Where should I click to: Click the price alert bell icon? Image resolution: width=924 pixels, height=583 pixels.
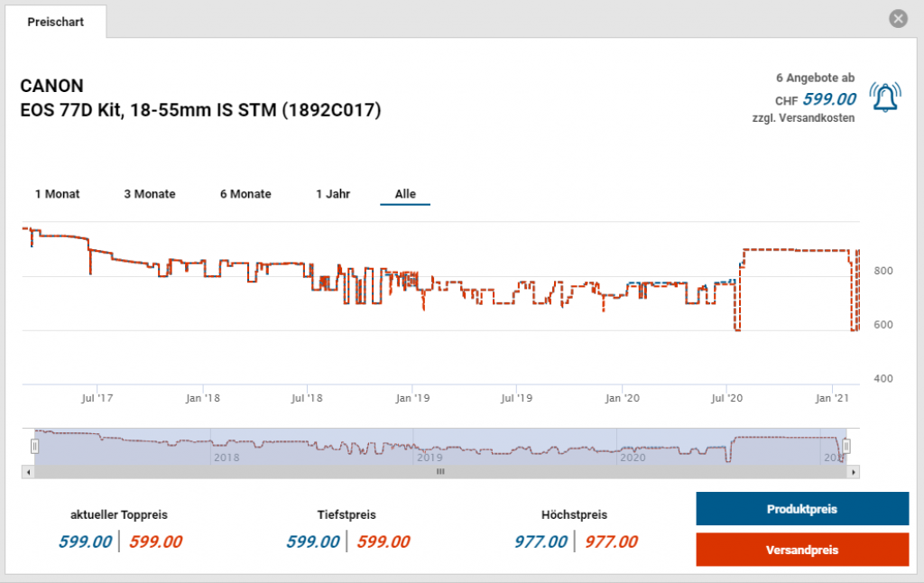coord(884,96)
